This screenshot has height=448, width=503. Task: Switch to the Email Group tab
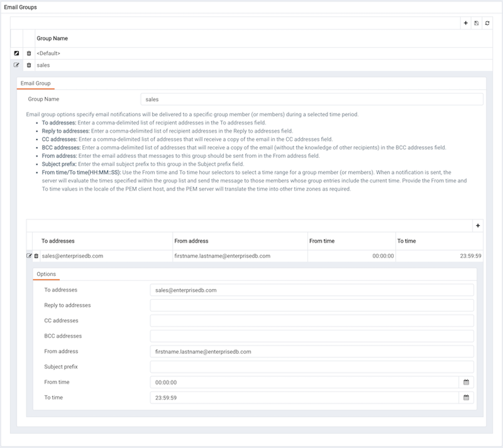(x=36, y=83)
